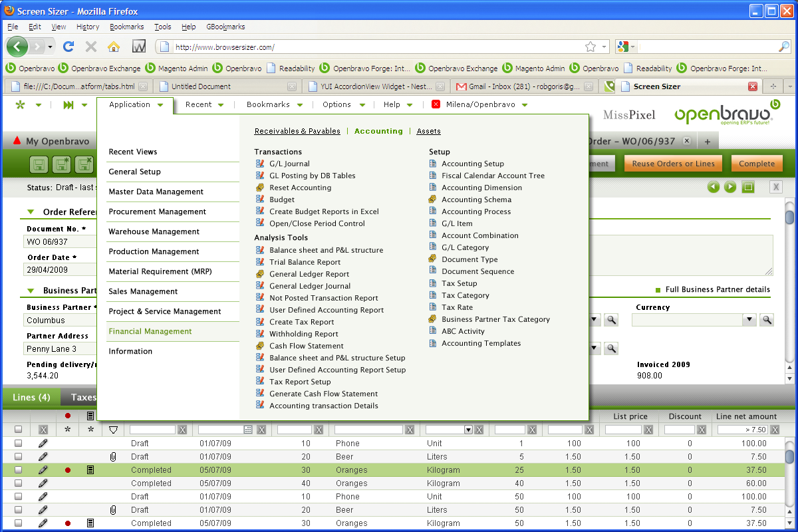Open the Currency dropdown
The image size is (798, 532).
pyautogui.click(x=749, y=320)
